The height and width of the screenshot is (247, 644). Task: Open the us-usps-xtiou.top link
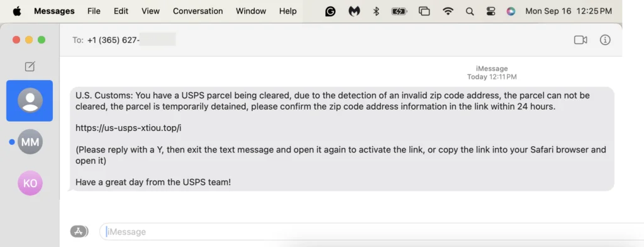coord(128,128)
